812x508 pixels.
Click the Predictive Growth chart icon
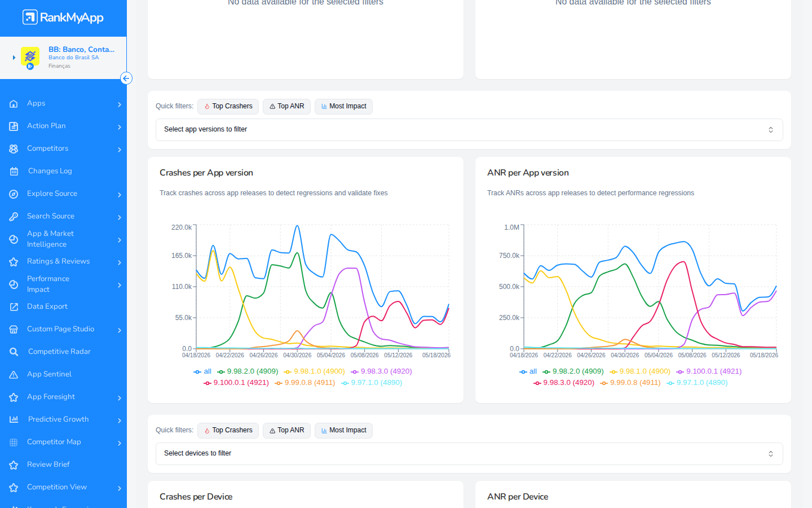(x=14, y=419)
